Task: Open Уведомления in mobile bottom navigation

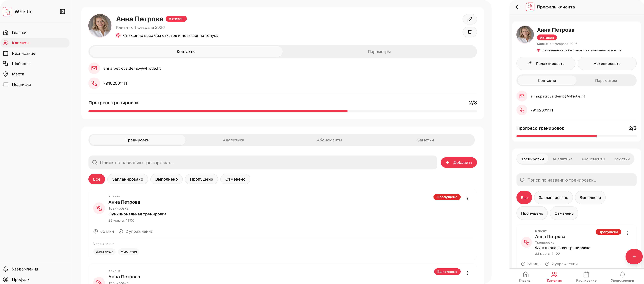Action: pos(622,277)
